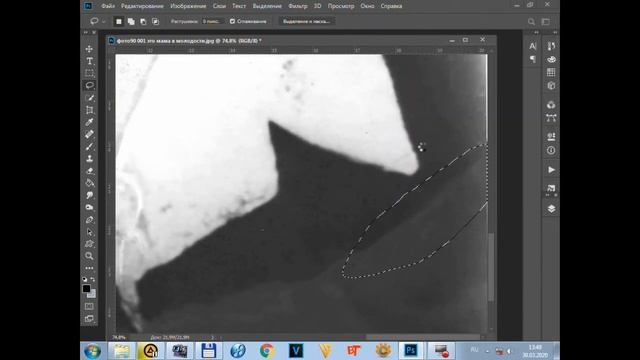Image resolution: width=640 pixels, height=360 pixels.
Task: Open the 3D menu
Action: click(x=318, y=6)
